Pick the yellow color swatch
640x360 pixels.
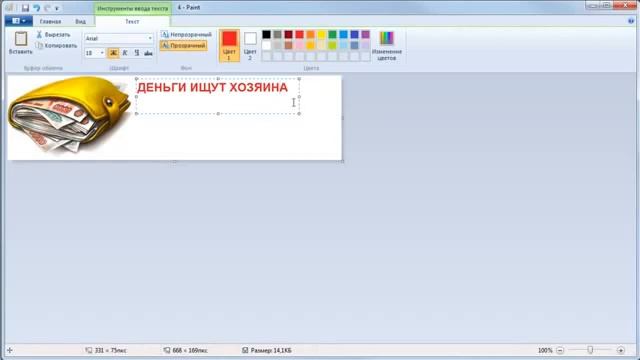(322, 34)
